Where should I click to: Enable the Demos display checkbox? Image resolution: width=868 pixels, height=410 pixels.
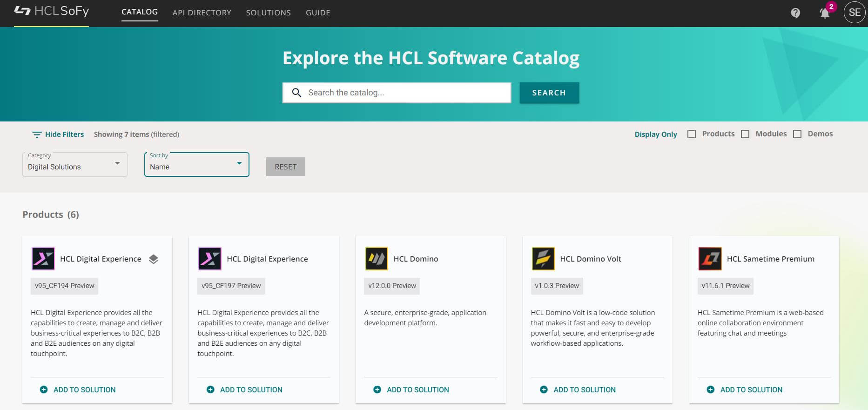pos(797,134)
